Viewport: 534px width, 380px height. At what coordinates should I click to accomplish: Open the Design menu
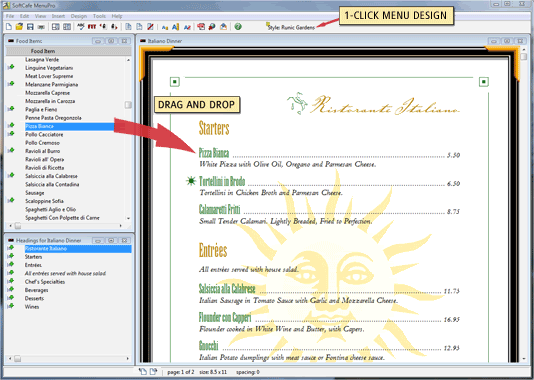pos(79,16)
